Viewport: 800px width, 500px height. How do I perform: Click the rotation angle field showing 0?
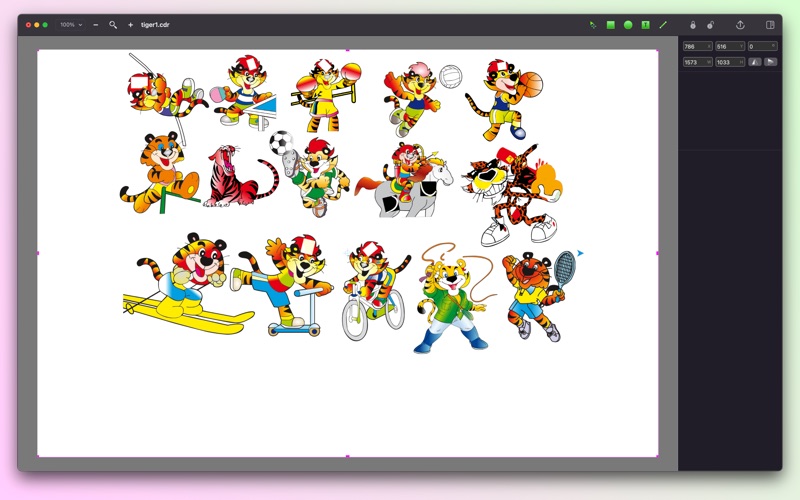point(763,46)
